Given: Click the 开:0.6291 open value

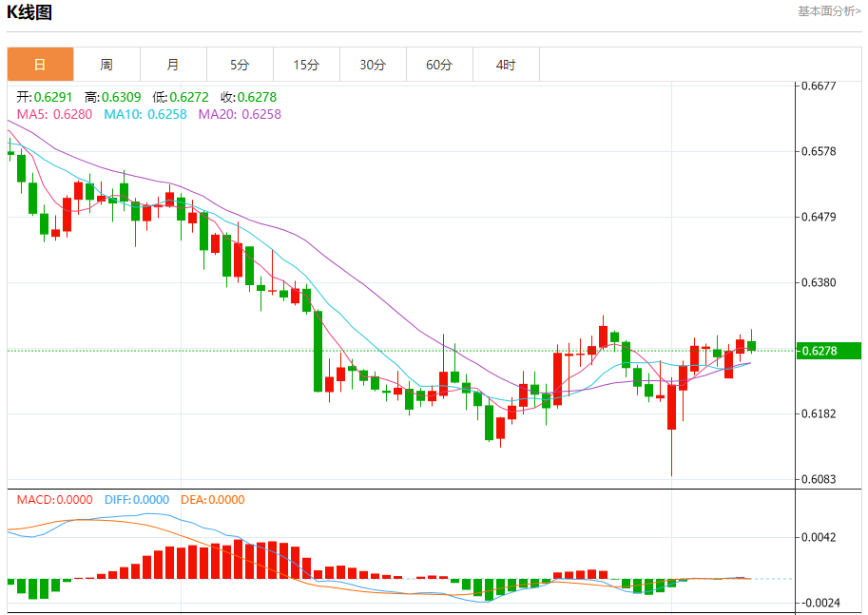Looking at the screenshot, I should 45,97.
